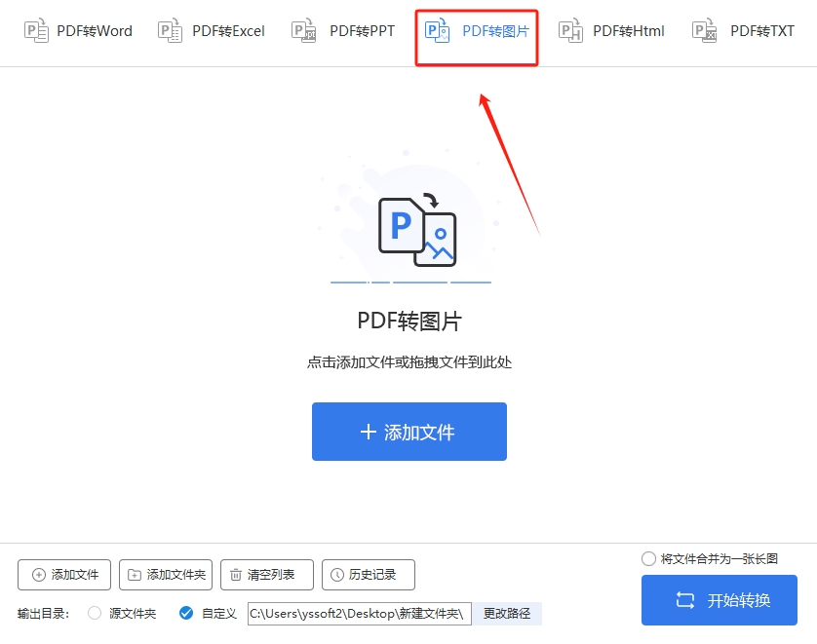Click the PDF转Excel spreadsheet icon
The height and width of the screenshot is (644, 817).
(170, 30)
